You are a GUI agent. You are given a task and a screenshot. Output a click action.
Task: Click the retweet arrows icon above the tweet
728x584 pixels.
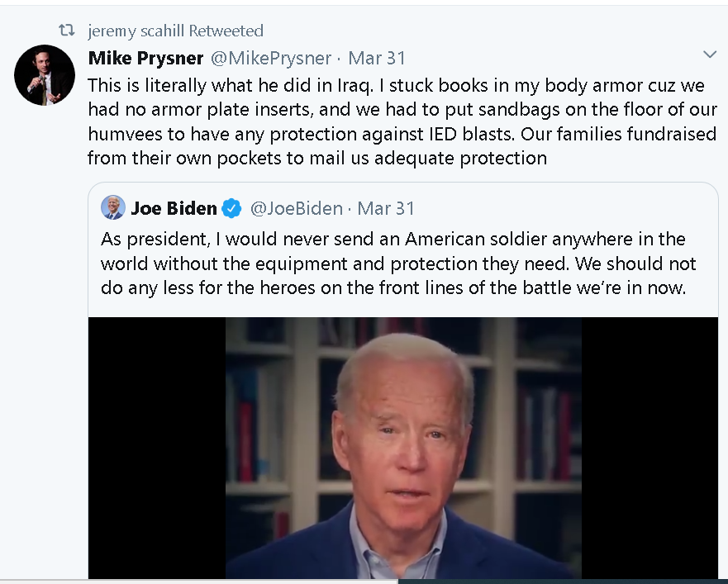tap(66, 31)
